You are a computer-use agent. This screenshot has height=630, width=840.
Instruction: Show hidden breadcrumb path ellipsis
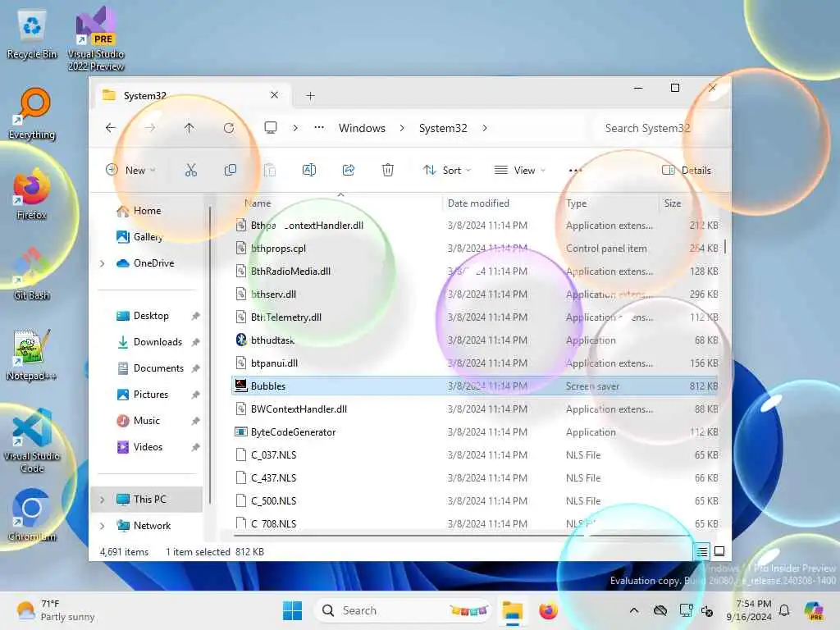pos(319,127)
